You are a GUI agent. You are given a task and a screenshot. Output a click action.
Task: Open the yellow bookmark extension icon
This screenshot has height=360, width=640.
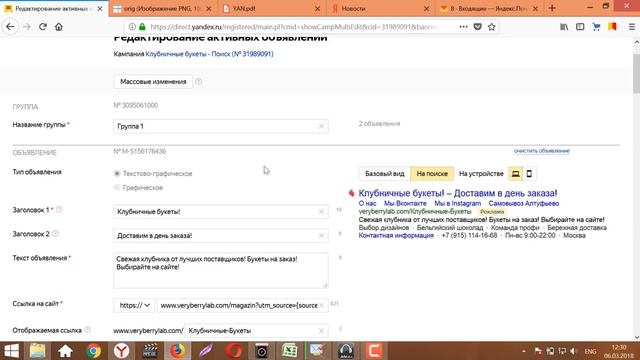point(612,27)
